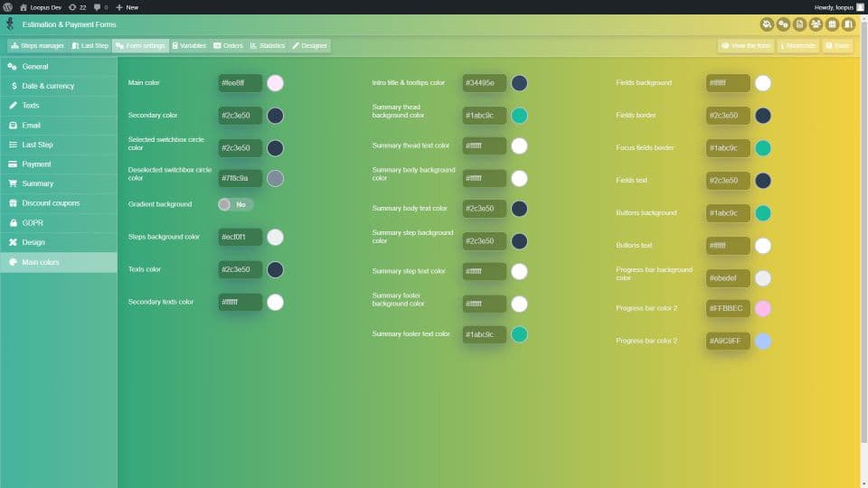868x488 pixels.
Task: Click the user avatar beside Howdy, loopus
Action: tap(860, 7)
